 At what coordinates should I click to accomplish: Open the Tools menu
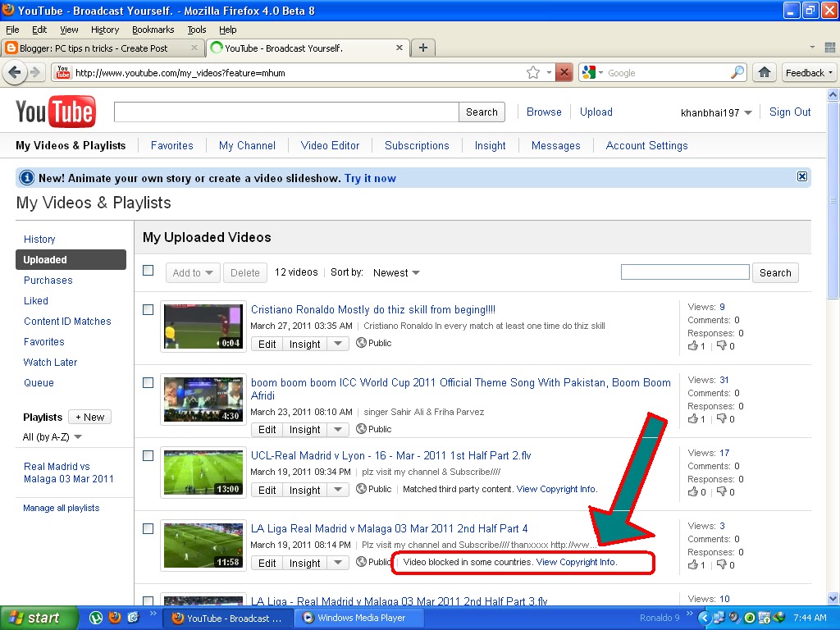197,30
